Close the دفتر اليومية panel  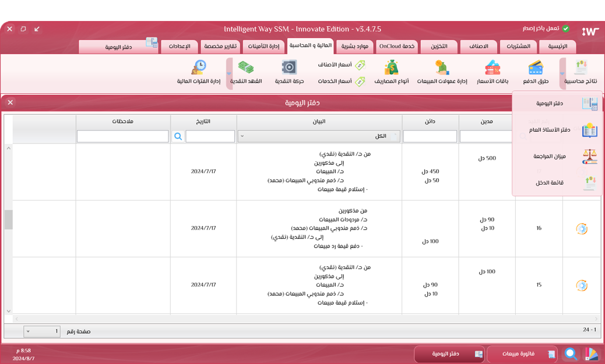pos(10,103)
